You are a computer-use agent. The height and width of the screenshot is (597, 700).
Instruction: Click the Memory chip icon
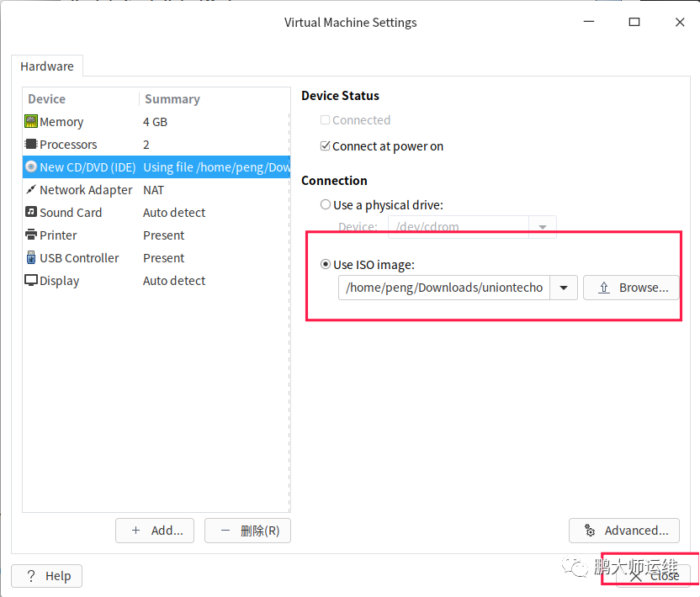[x=31, y=122]
